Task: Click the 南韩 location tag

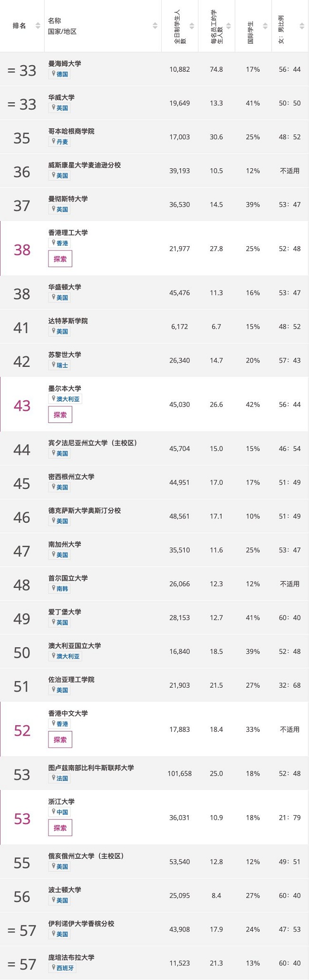Action: click(x=60, y=589)
